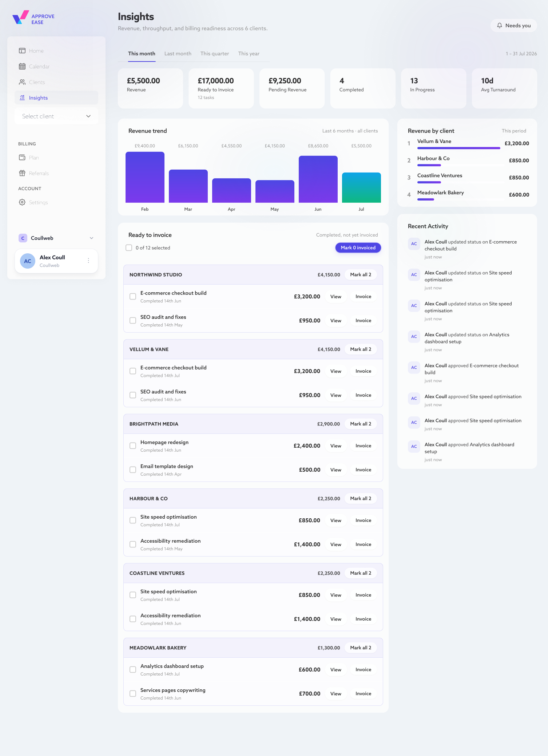The height and width of the screenshot is (756, 548).
Task: Switch to the This quarter tab
Action: pyautogui.click(x=215, y=54)
